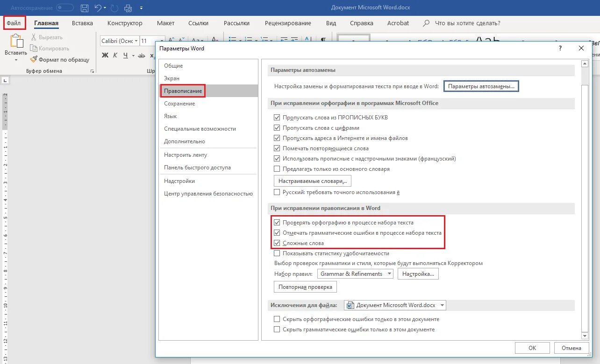Expand the Вставить paste options arrow

coord(15,60)
